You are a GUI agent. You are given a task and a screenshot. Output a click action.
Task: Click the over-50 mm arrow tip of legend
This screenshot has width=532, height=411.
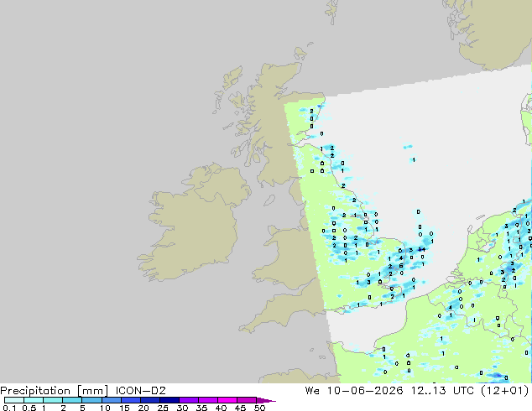coord(266,400)
